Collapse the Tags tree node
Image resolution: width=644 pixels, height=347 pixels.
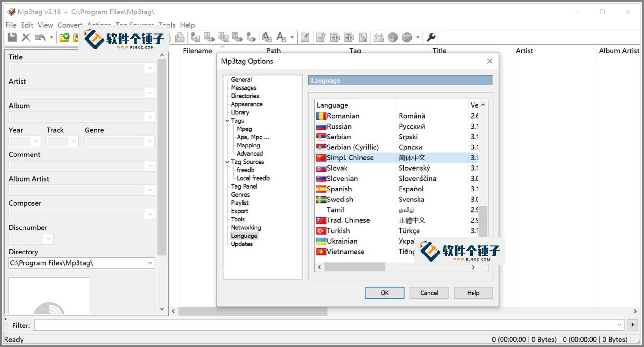point(227,121)
